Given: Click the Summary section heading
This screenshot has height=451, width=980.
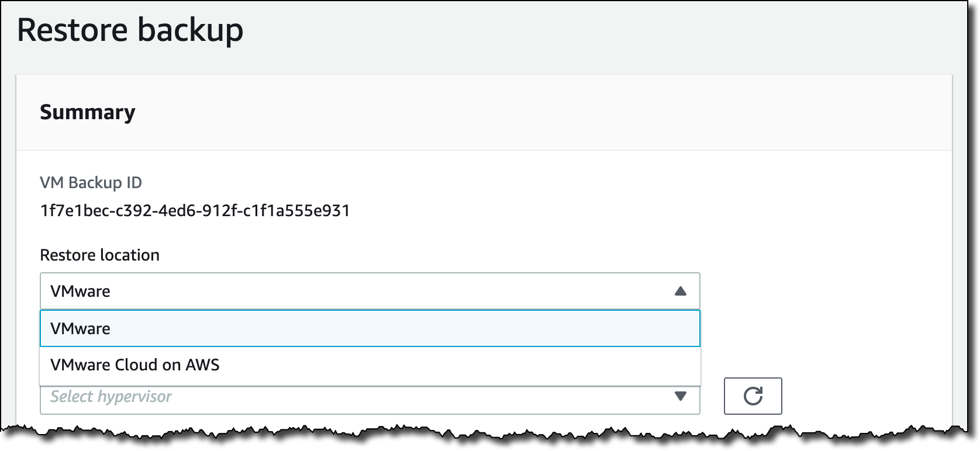Looking at the screenshot, I should (88, 112).
